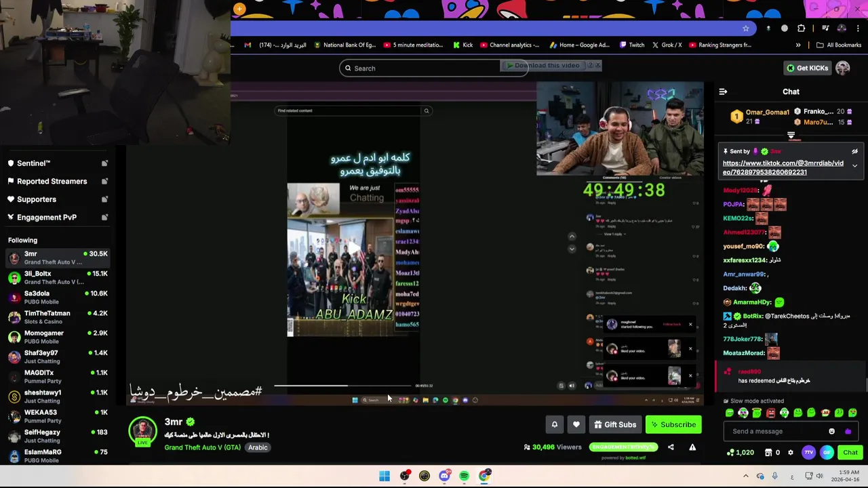Open the emoji picker in message box
Viewport: 868px width, 488px height.
point(831,431)
